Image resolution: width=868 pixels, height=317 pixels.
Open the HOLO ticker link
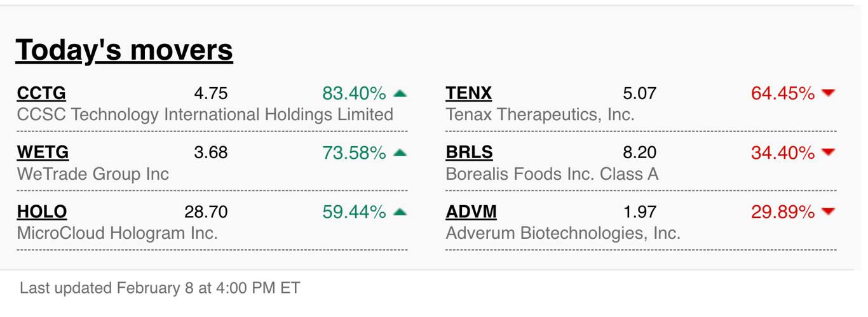point(42,212)
